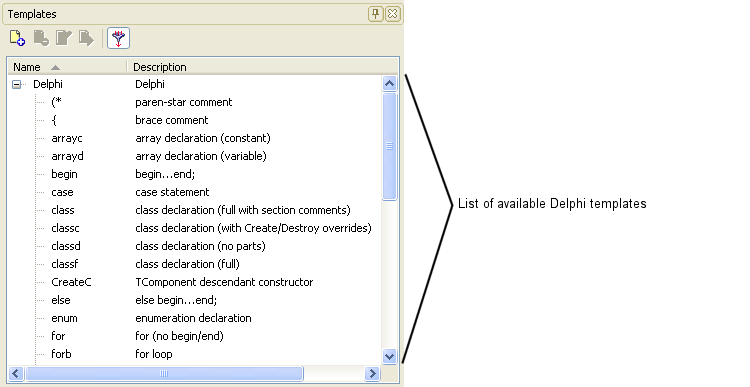Select the (* template row
The width and height of the screenshot is (750, 387).
(56, 102)
